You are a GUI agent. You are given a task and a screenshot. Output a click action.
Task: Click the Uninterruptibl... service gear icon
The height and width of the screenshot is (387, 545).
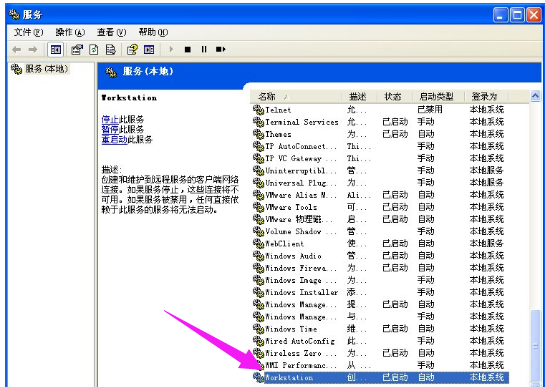258,171
